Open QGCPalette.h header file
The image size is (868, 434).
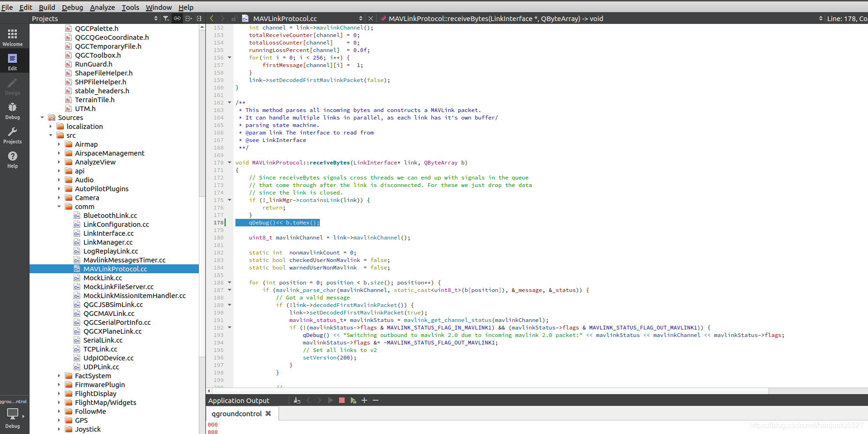(97, 29)
